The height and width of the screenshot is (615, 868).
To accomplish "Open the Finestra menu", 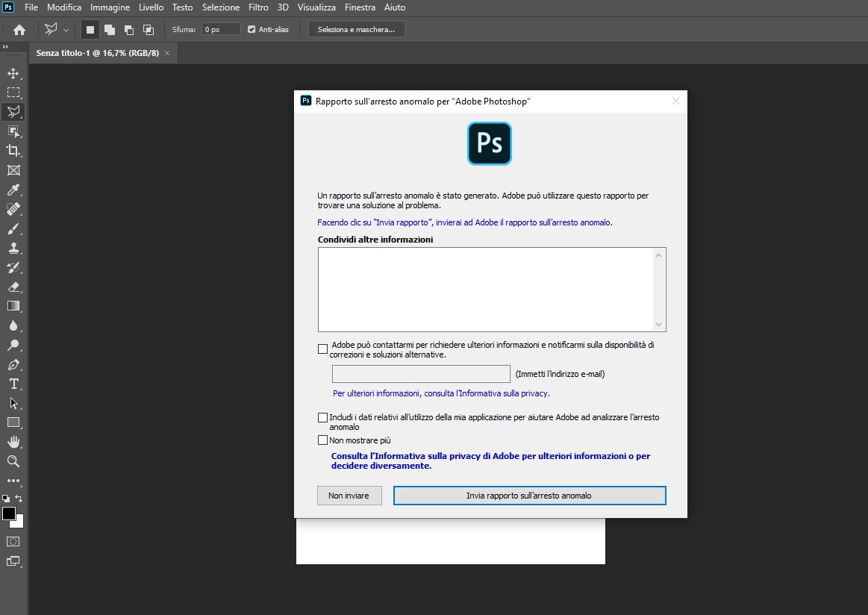I will [360, 7].
